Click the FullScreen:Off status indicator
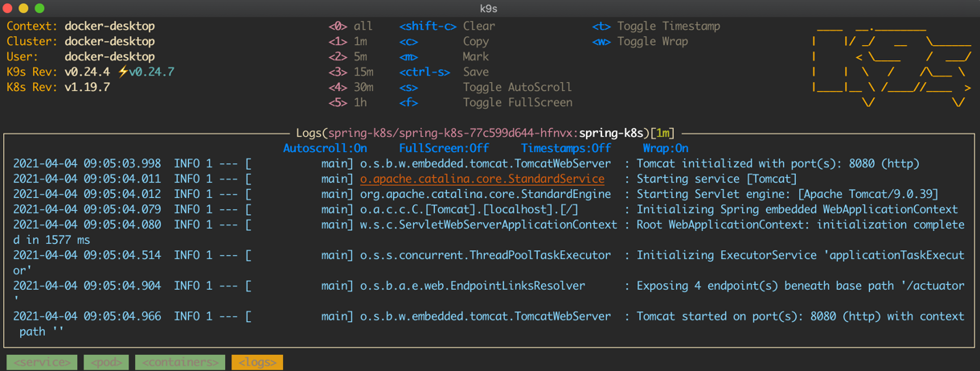980x371 pixels. click(444, 149)
